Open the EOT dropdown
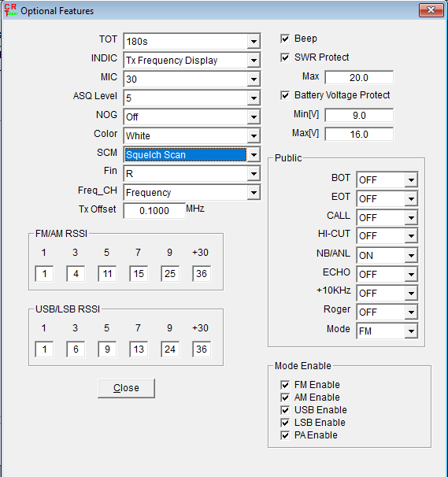448x477 pixels. coord(387,198)
